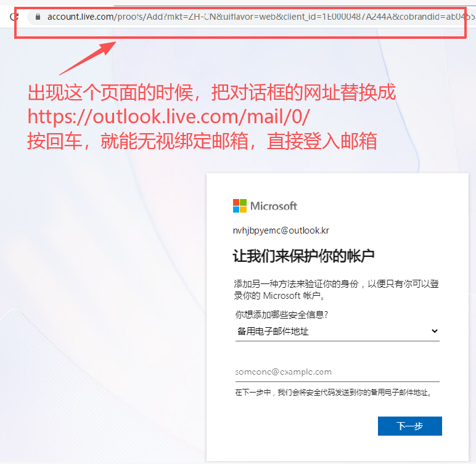Click the blue 下一步 button
The image size is (476, 464).
tap(409, 426)
